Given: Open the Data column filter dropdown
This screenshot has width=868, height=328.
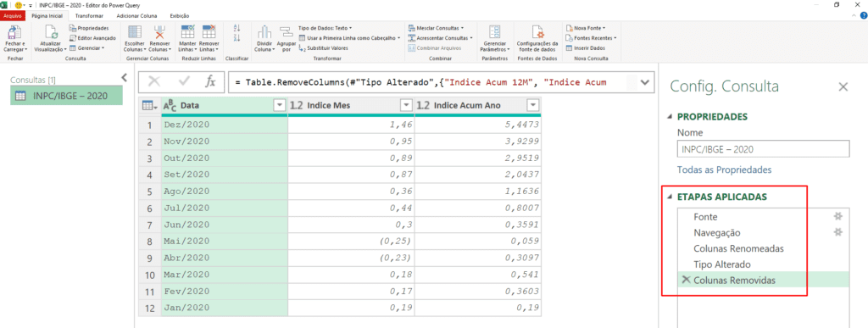Looking at the screenshot, I should tap(279, 105).
